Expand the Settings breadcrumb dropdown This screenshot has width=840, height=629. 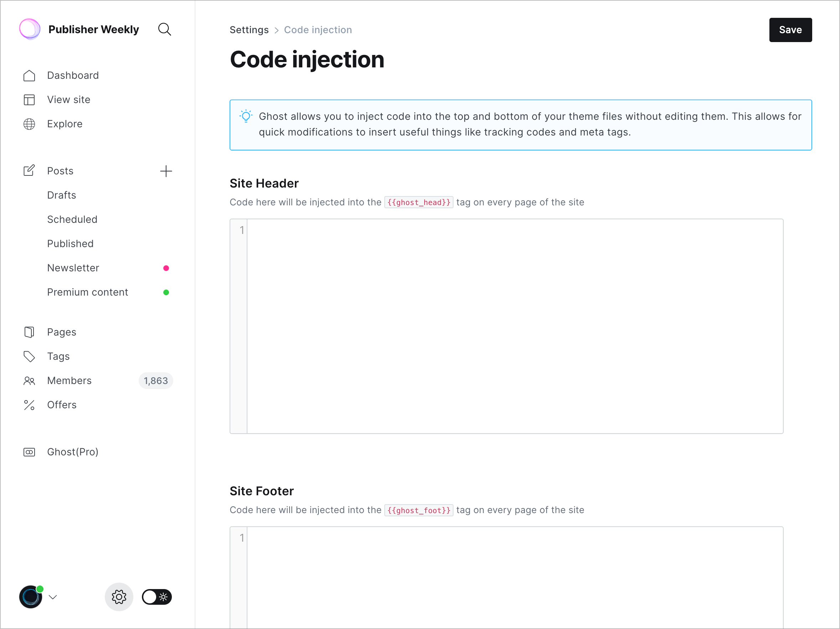[x=249, y=30]
